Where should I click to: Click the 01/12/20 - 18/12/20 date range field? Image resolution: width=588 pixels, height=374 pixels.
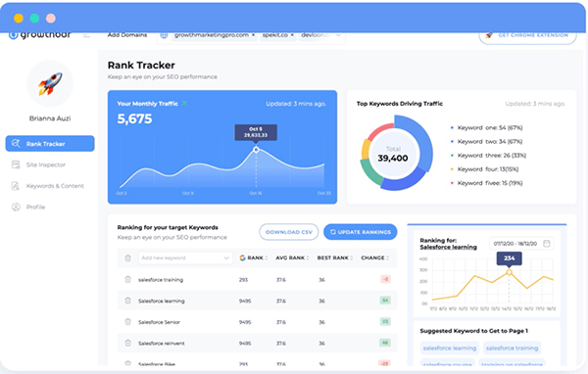click(x=521, y=244)
